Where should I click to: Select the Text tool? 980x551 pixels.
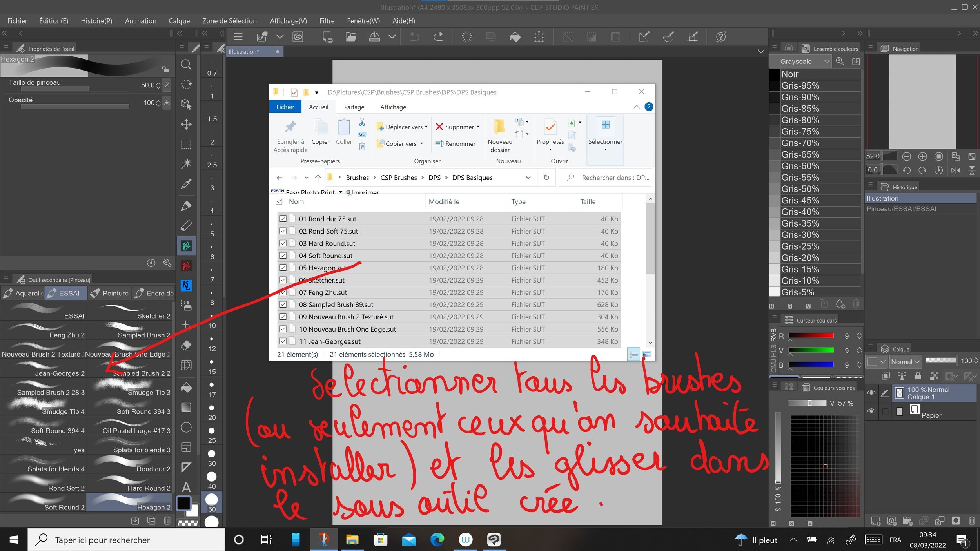pyautogui.click(x=186, y=487)
